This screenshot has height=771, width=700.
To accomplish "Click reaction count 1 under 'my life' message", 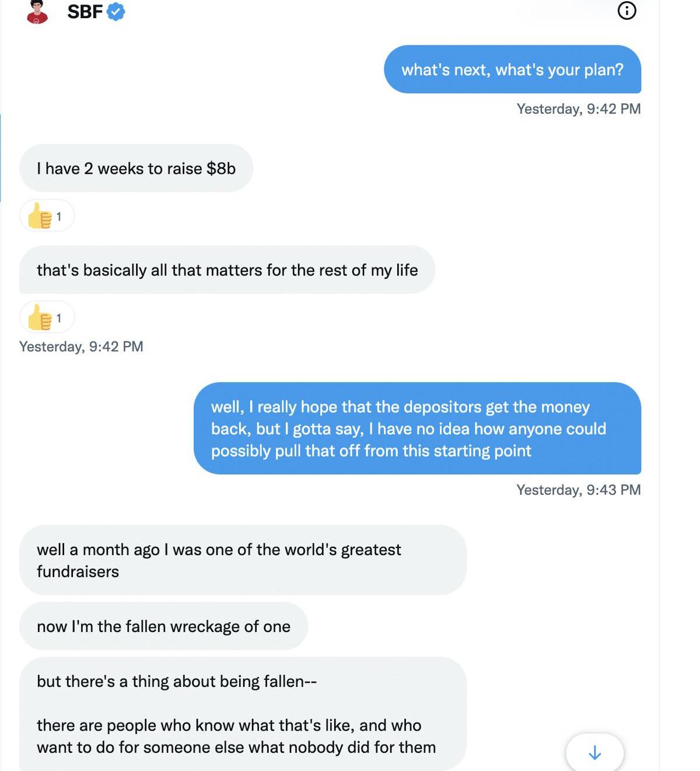I will click(x=59, y=318).
